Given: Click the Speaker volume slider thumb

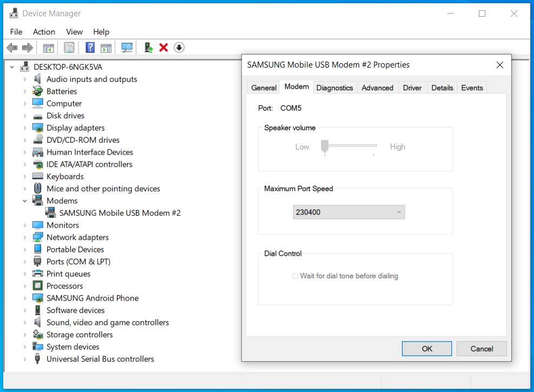Looking at the screenshot, I should pyautogui.click(x=325, y=146).
